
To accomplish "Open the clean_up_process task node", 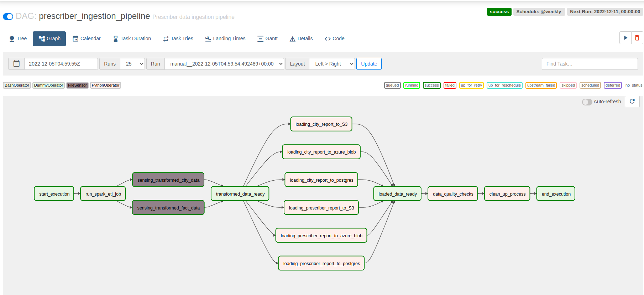I will click(507, 194).
